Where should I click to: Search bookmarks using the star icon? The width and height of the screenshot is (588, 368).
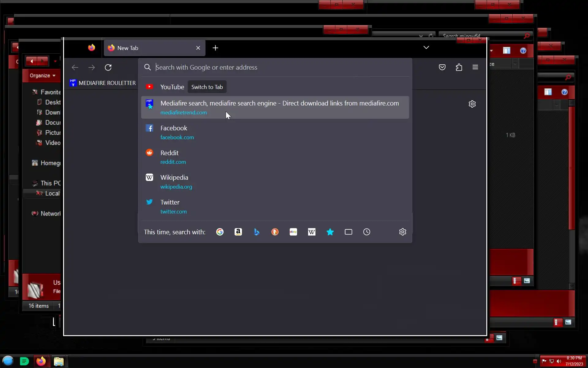(x=330, y=232)
